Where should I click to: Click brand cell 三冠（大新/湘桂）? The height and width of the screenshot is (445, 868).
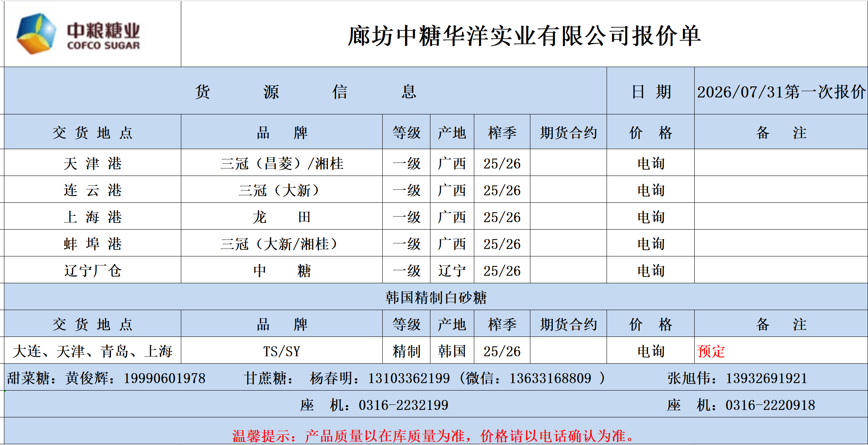(282, 243)
